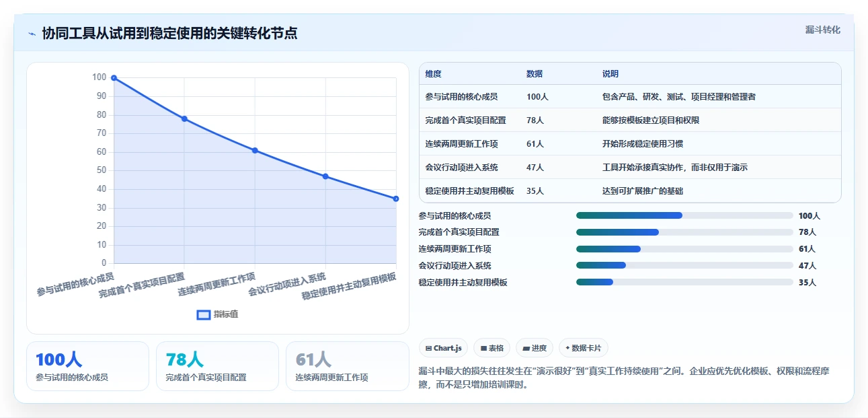The width and height of the screenshot is (868, 418).
Task: Click x-axis label 会议行动项进入系统 under chart
Action: 287,284
